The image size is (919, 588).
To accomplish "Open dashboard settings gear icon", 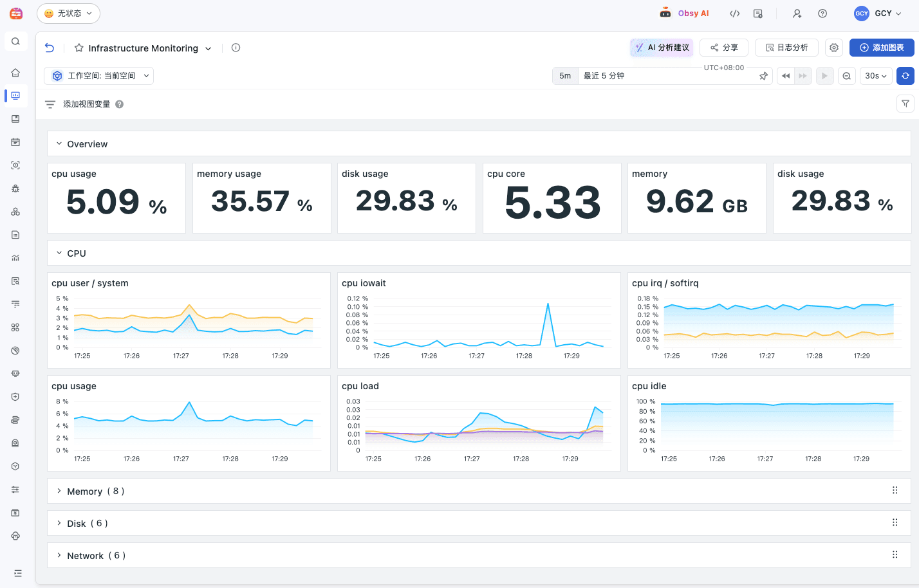I will click(x=834, y=48).
